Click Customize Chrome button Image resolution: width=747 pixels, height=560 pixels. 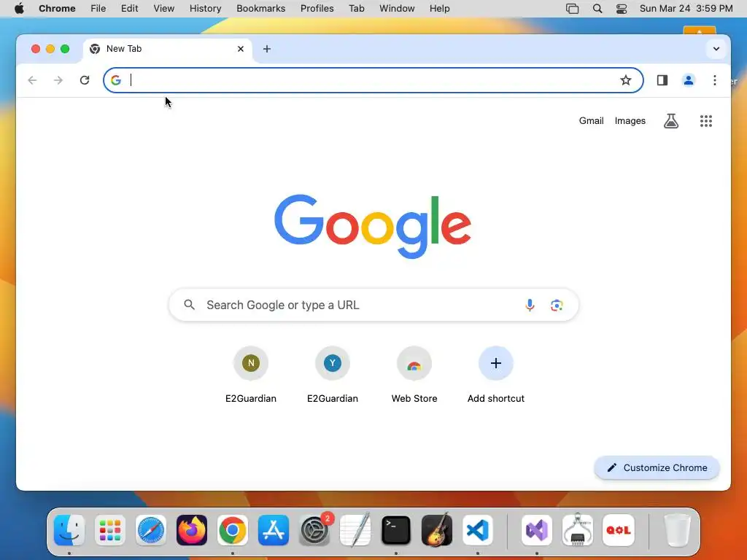coord(657,467)
